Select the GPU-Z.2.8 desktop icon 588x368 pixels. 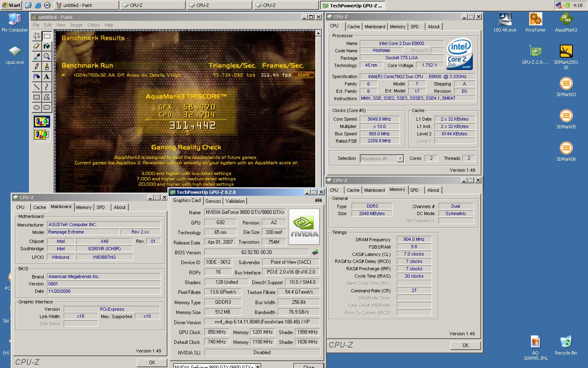[535, 55]
